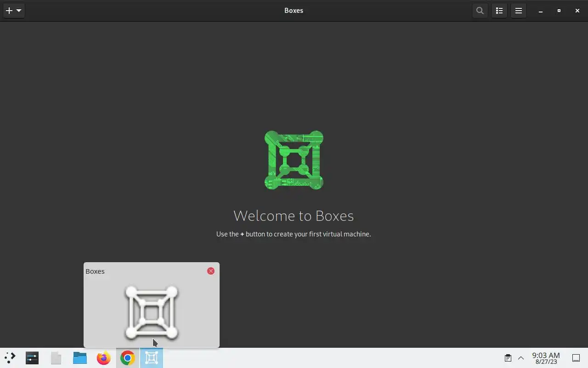
Task: Minimize the Boxes window
Action: click(541, 11)
